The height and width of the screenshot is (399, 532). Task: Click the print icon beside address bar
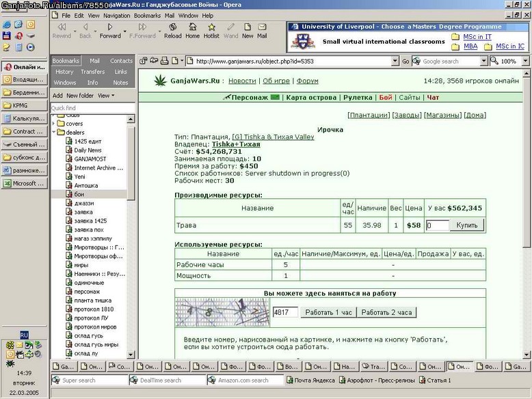pyautogui.click(x=165, y=61)
